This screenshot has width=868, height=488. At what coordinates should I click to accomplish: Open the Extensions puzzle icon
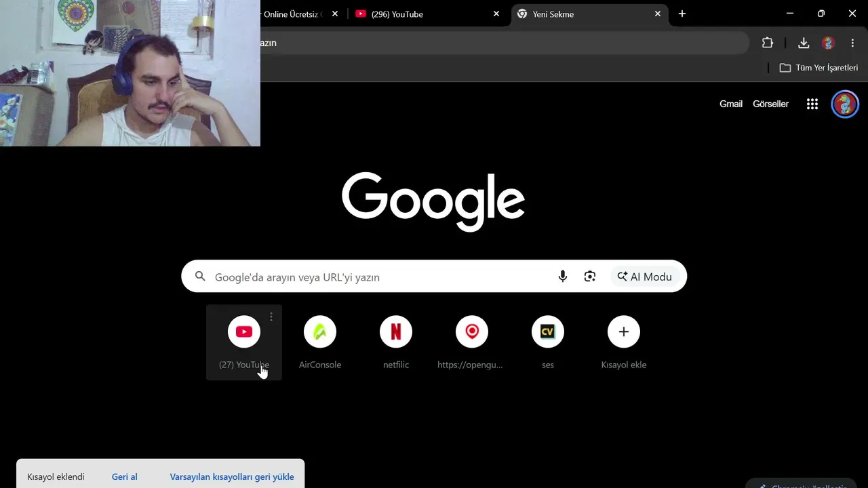(768, 43)
